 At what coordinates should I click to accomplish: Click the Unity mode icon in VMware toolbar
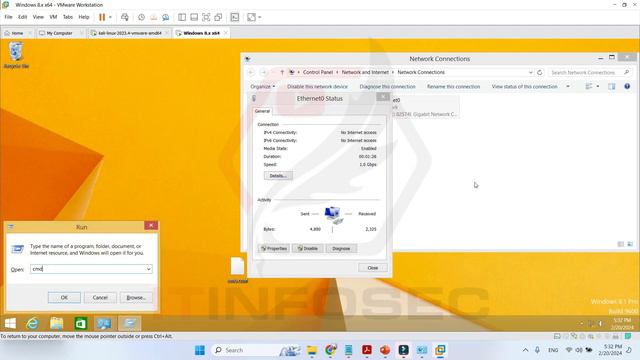tap(218, 17)
